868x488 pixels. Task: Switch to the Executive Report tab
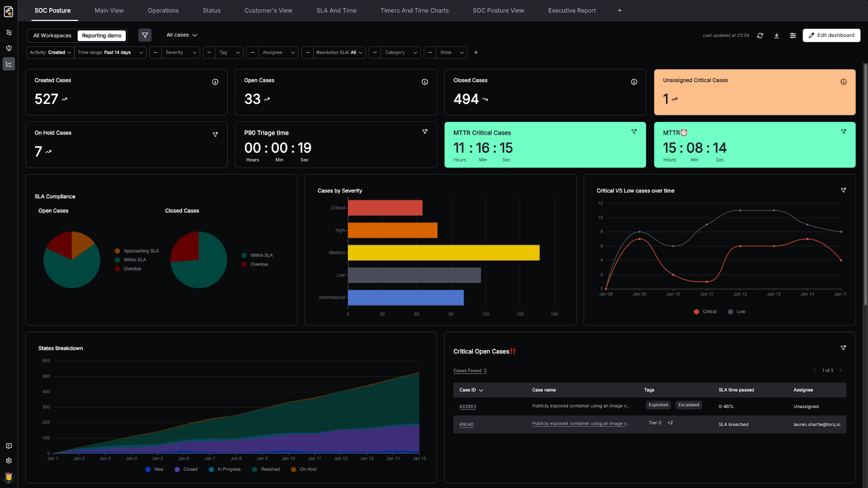(571, 10)
